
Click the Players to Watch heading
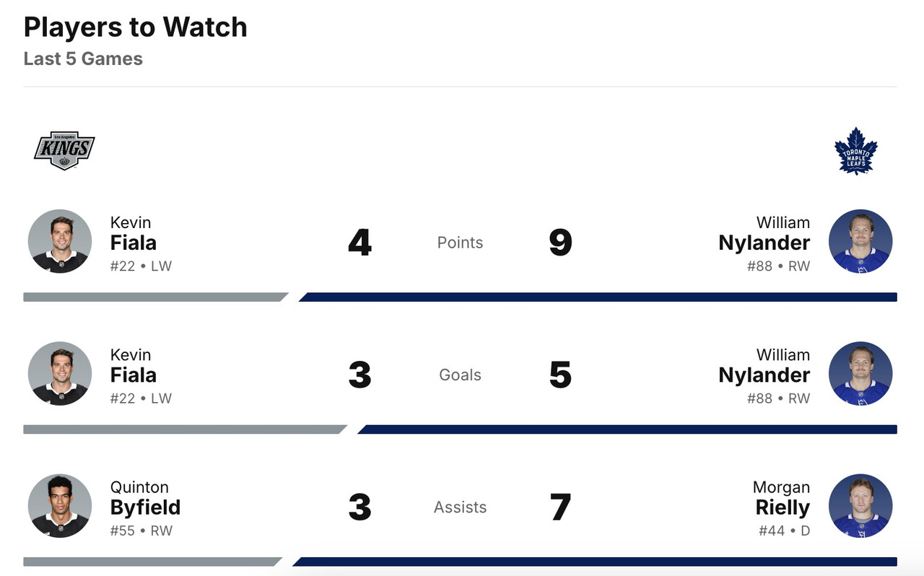point(136,27)
